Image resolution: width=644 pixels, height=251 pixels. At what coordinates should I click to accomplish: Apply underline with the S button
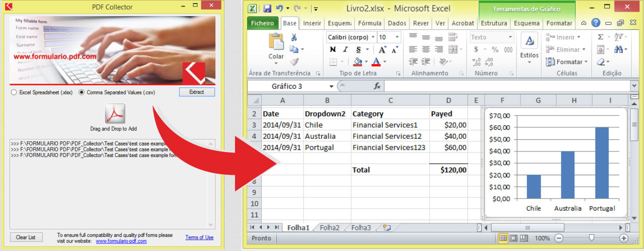[359, 49]
